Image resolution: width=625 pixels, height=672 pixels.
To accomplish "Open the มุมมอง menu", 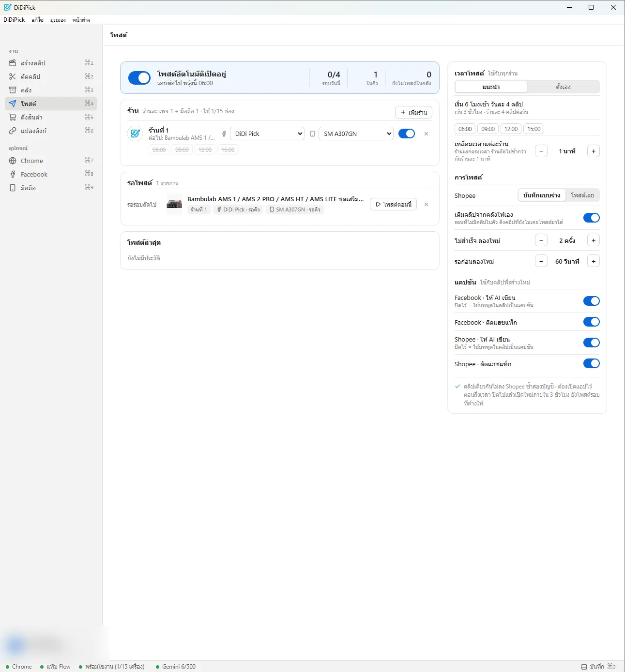I will click(58, 20).
